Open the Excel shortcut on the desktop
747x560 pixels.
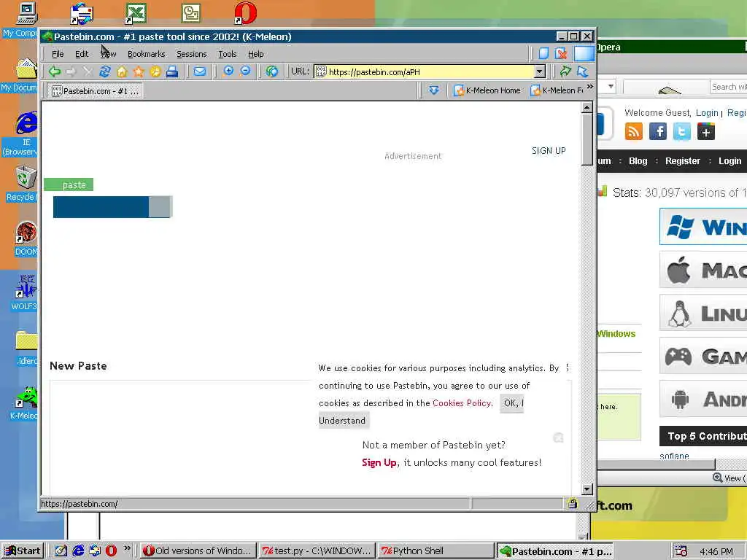[136, 13]
